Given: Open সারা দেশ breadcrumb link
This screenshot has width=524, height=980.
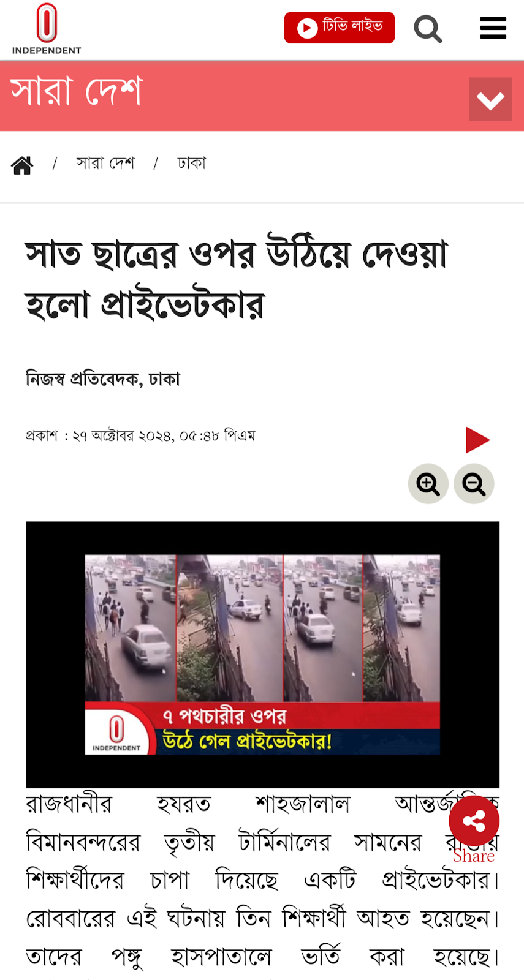Looking at the screenshot, I should point(105,164).
